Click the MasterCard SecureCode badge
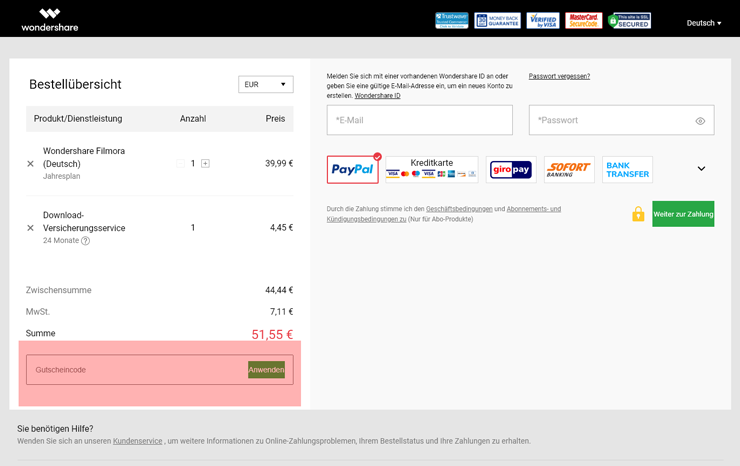This screenshot has width=740, height=466. 583,20
